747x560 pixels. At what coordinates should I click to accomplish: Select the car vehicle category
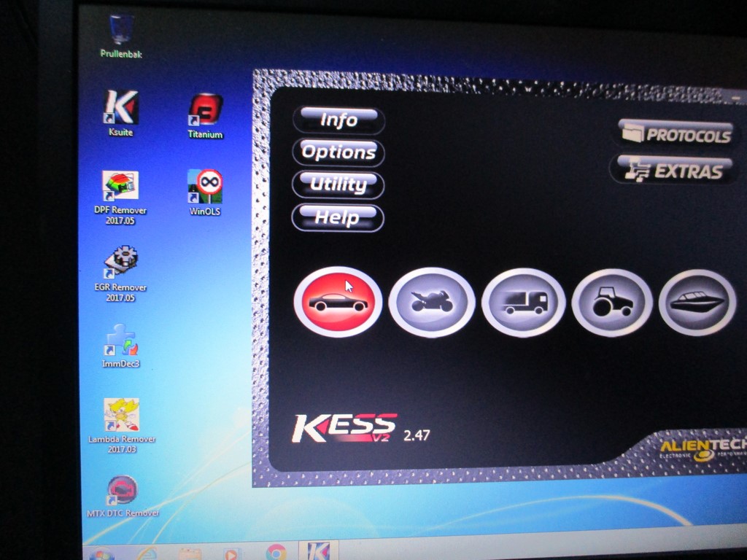coord(337,301)
